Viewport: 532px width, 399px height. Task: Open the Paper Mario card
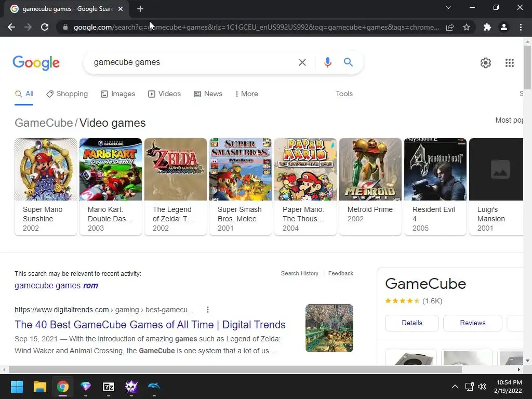pos(305,187)
